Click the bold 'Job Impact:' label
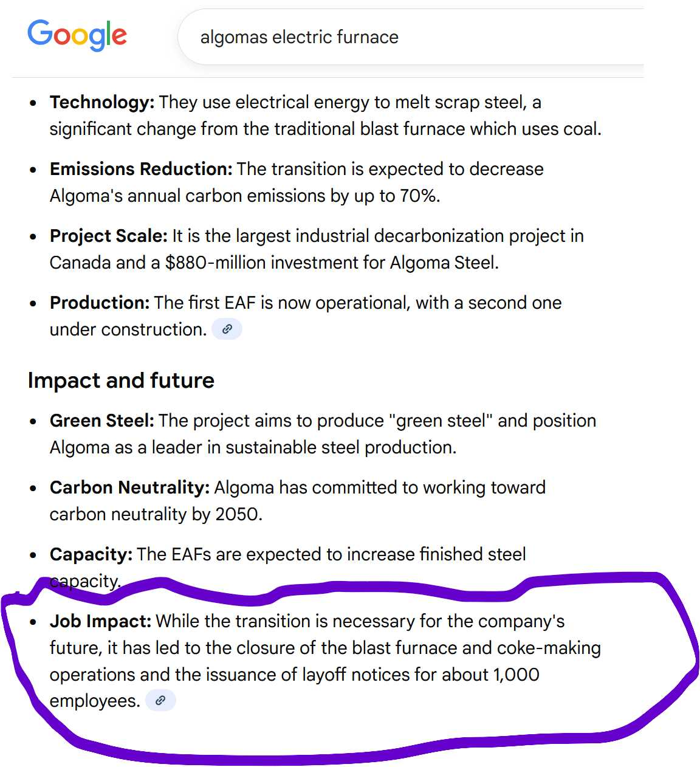The width and height of the screenshot is (700, 767). tap(100, 621)
